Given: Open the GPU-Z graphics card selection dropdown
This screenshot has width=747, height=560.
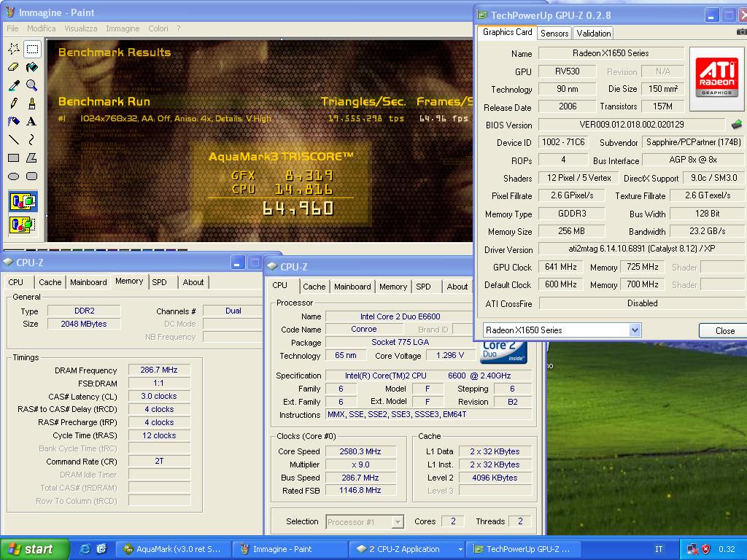Looking at the screenshot, I should 635,330.
